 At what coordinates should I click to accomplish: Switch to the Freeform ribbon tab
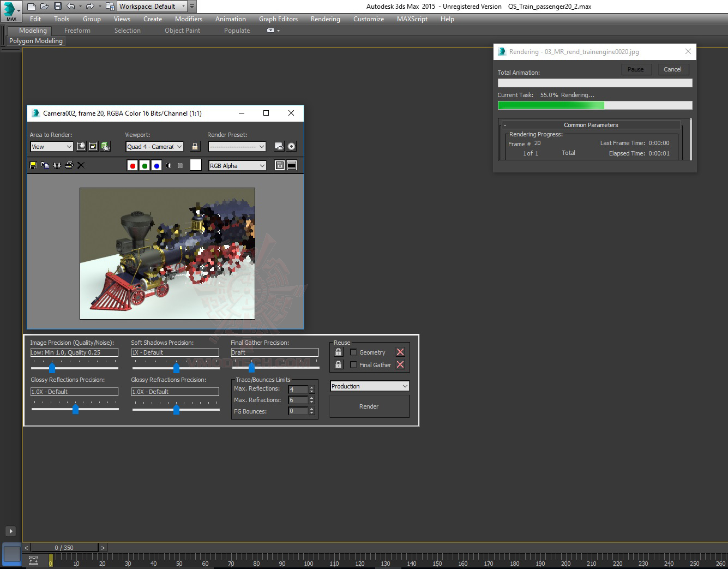coord(77,31)
